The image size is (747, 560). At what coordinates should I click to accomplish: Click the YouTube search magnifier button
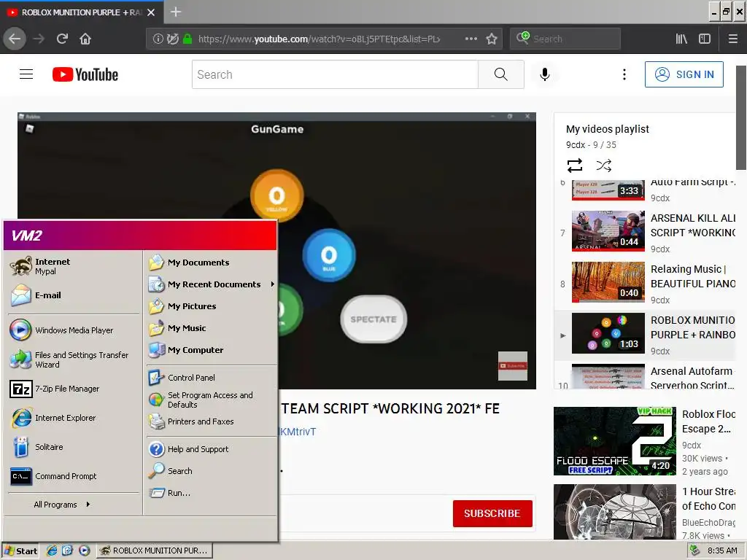pos(500,74)
